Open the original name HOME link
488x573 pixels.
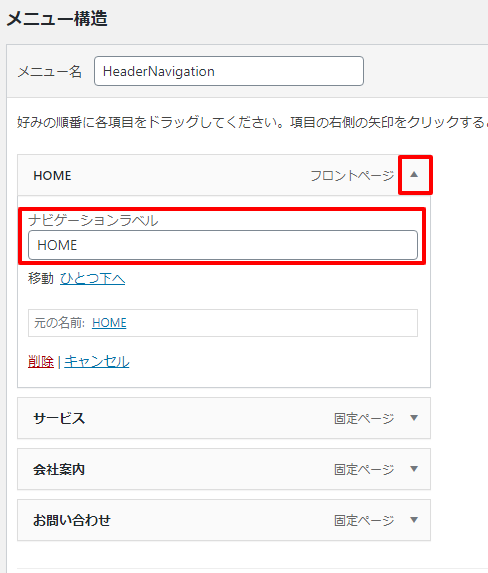click(x=109, y=323)
